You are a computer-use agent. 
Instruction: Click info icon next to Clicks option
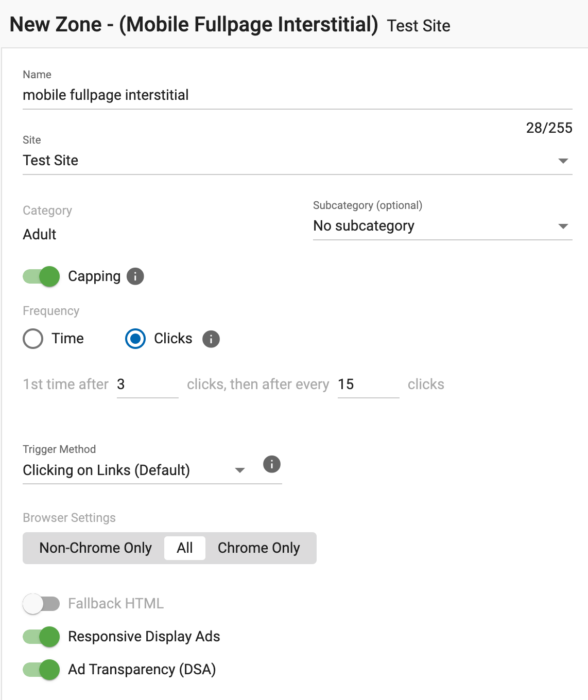coord(211,339)
